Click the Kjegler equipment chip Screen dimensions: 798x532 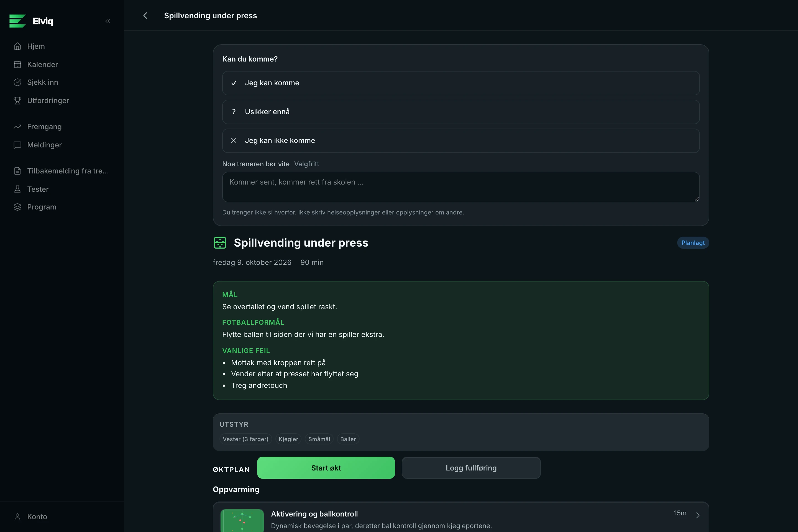(288, 439)
